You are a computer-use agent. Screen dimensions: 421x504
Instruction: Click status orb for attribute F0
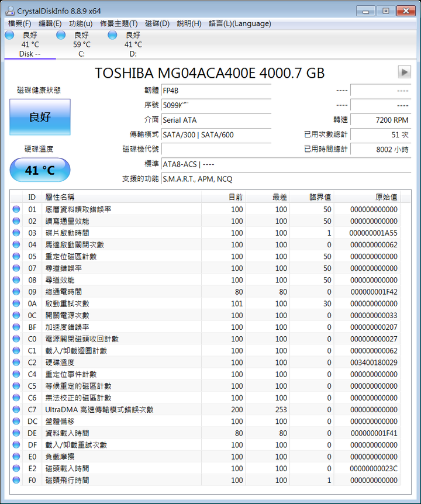click(16, 480)
